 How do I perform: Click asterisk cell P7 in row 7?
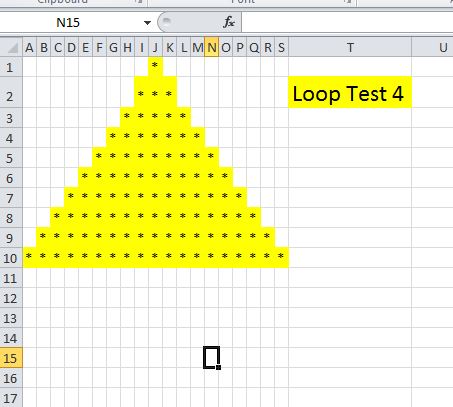[x=239, y=198]
